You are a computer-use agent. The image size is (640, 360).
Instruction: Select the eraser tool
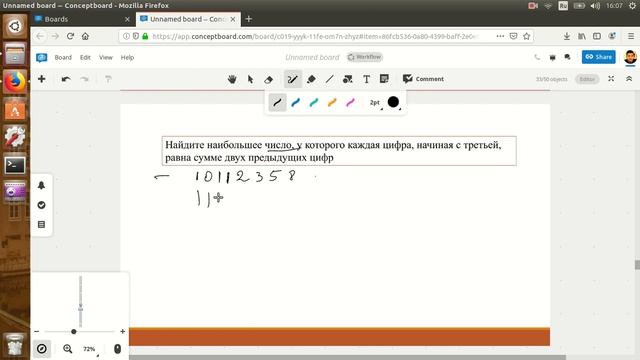tap(268, 79)
